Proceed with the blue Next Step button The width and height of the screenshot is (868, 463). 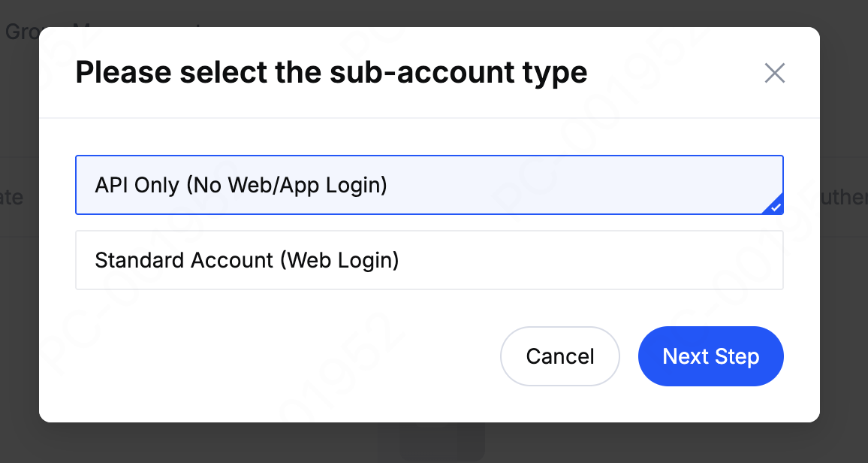pos(710,356)
